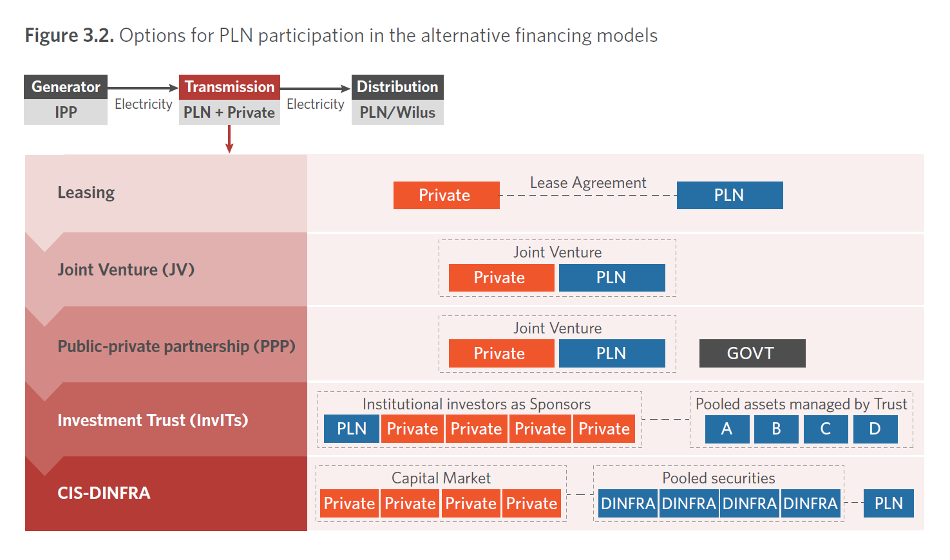Image resolution: width=950 pixels, height=560 pixels.
Task: Click the IPP label under Generator
Action: pyautogui.click(x=66, y=112)
